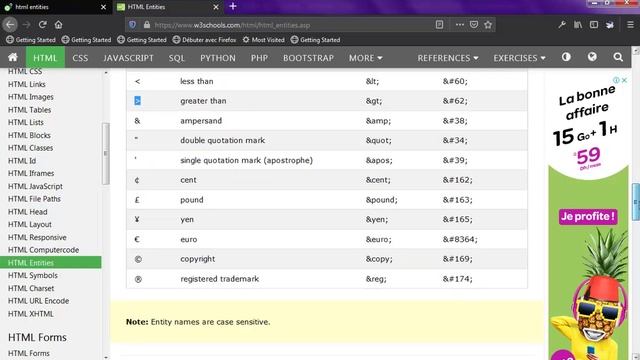The height and width of the screenshot is (360, 640).
Task: Expand the REFERENCES dropdown menu
Action: pos(448,58)
